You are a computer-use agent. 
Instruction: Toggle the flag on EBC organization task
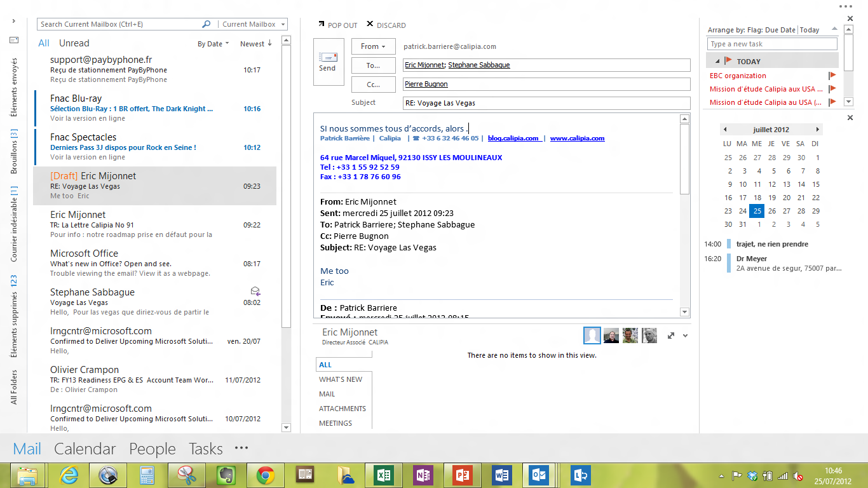click(832, 76)
